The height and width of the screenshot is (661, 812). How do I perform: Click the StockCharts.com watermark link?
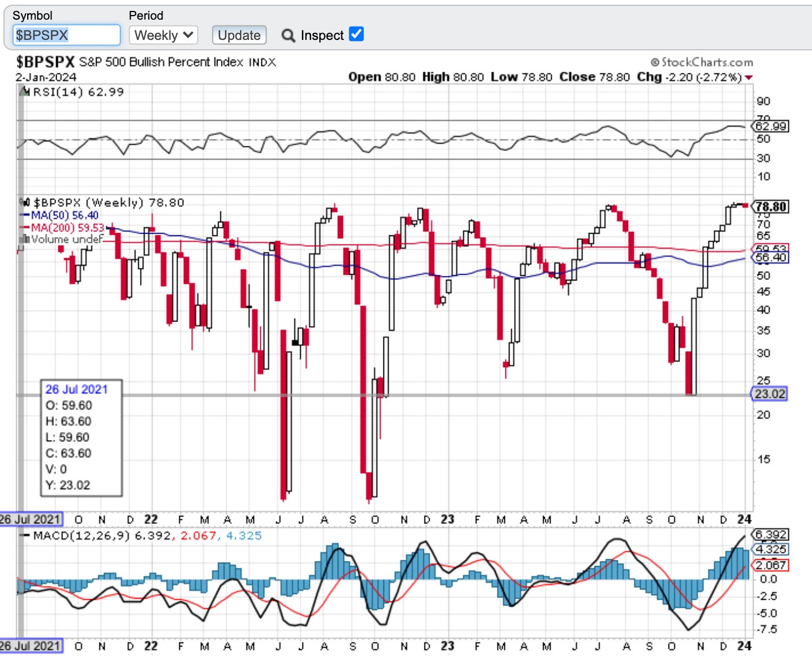pyautogui.click(x=702, y=62)
